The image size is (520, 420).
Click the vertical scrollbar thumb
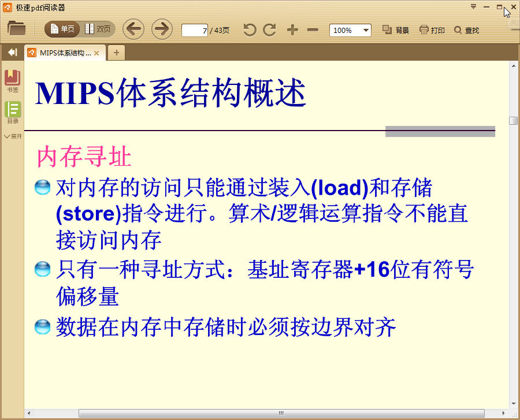click(x=514, y=121)
